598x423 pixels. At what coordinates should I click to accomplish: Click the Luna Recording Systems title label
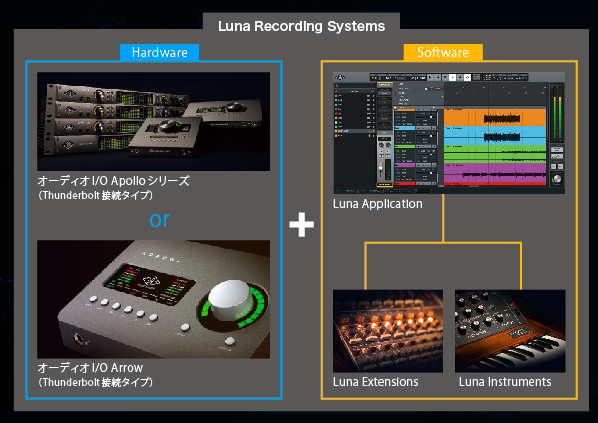[x=301, y=26]
